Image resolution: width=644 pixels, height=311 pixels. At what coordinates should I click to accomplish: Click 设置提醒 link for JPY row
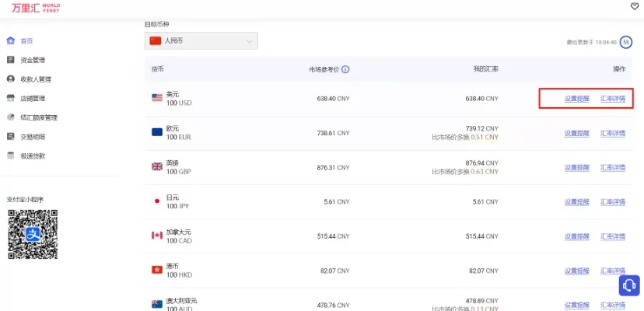click(x=576, y=201)
